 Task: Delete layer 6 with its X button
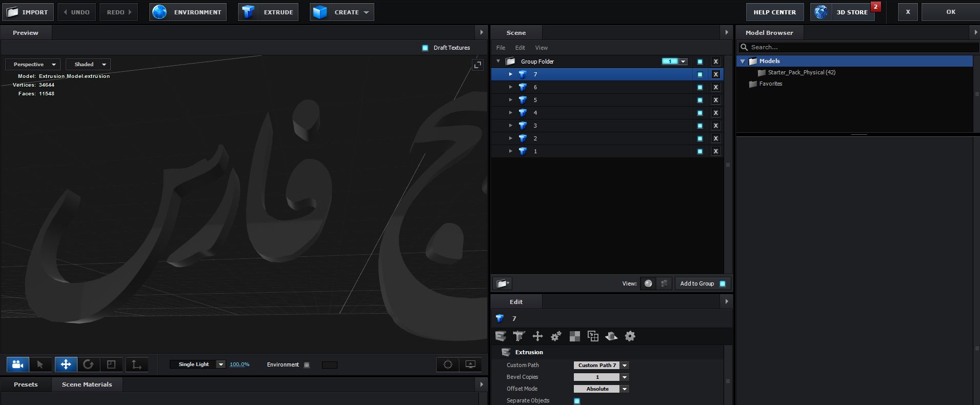(716, 87)
